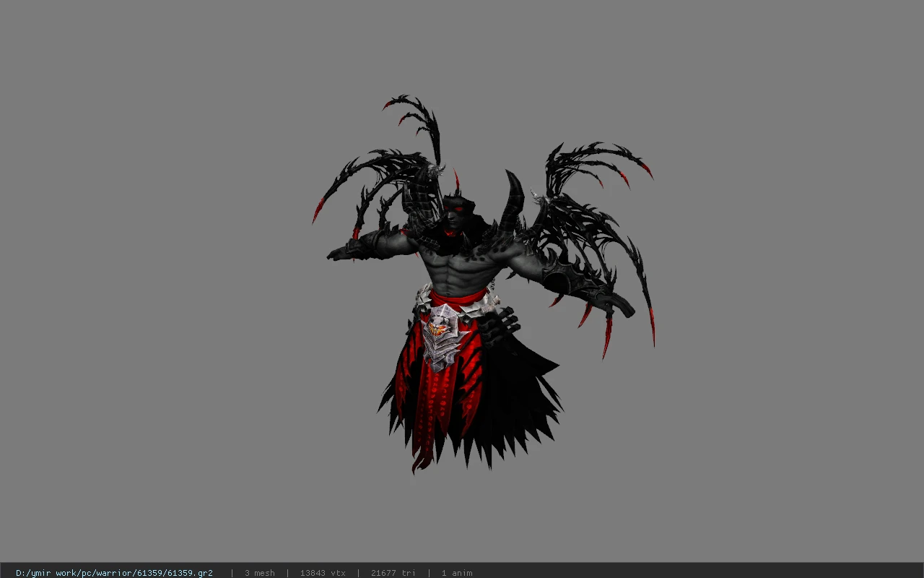Click the '13843 vtx' vertex count

point(323,573)
